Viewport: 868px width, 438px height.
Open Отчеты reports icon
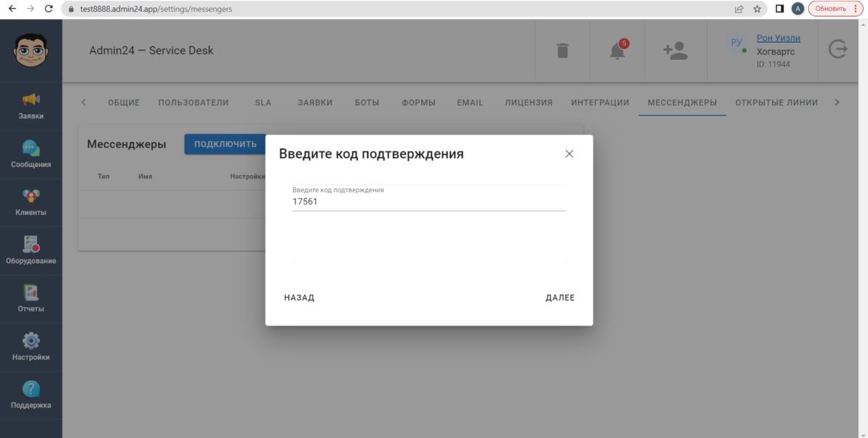coord(31,298)
